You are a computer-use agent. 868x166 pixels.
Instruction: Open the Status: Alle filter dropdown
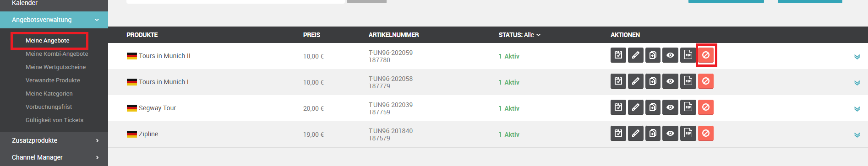(x=519, y=35)
